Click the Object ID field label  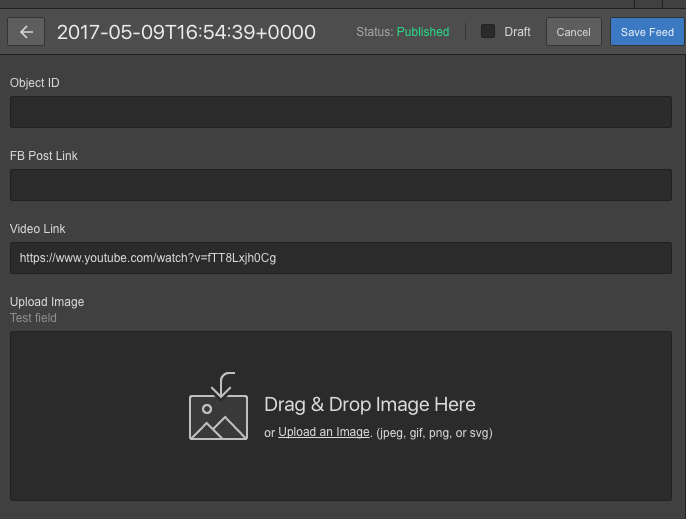pyautogui.click(x=35, y=83)
